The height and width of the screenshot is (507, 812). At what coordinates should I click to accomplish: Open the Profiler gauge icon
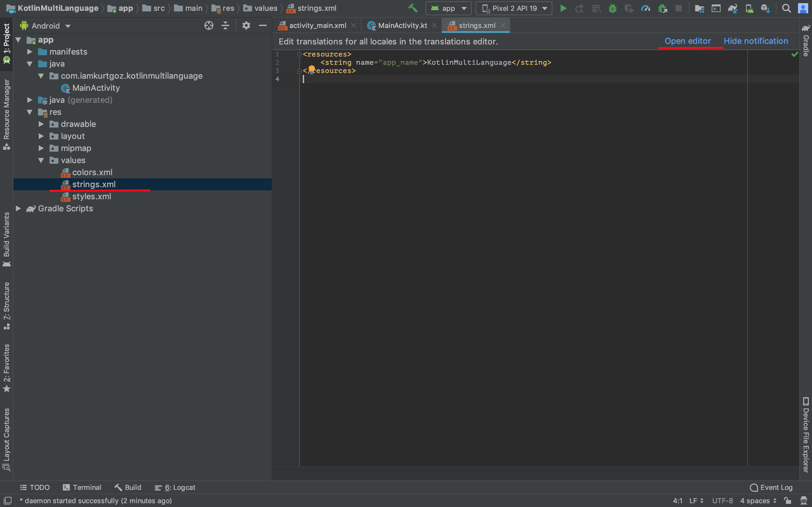tap(646, 8)
